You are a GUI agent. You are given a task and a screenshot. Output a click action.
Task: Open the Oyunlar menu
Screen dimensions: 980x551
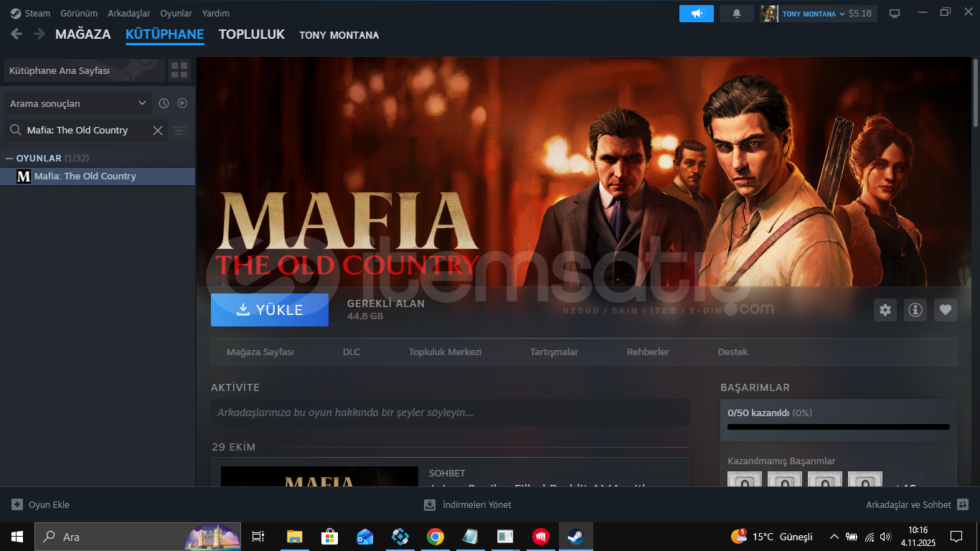click(x=176, y=14)
